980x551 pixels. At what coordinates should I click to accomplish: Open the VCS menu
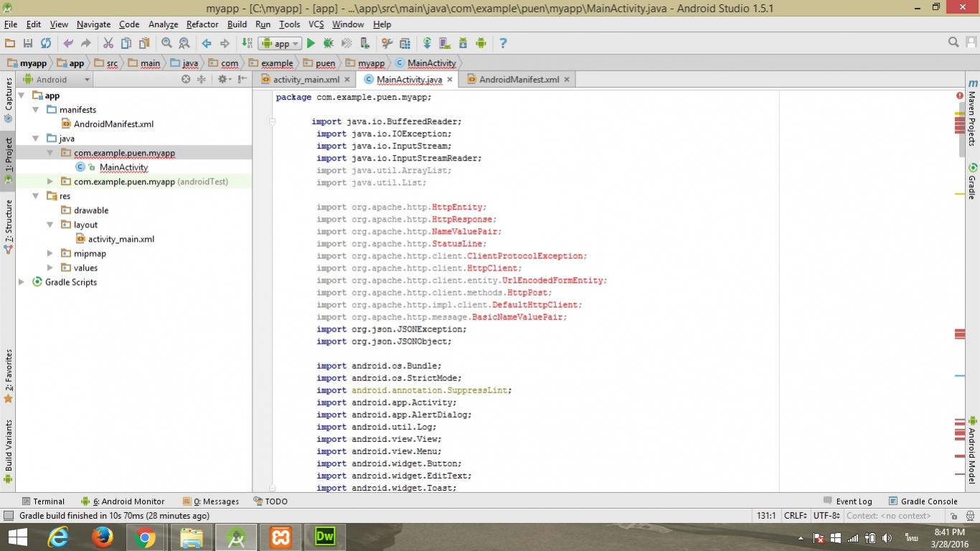[x=316, y=24]
